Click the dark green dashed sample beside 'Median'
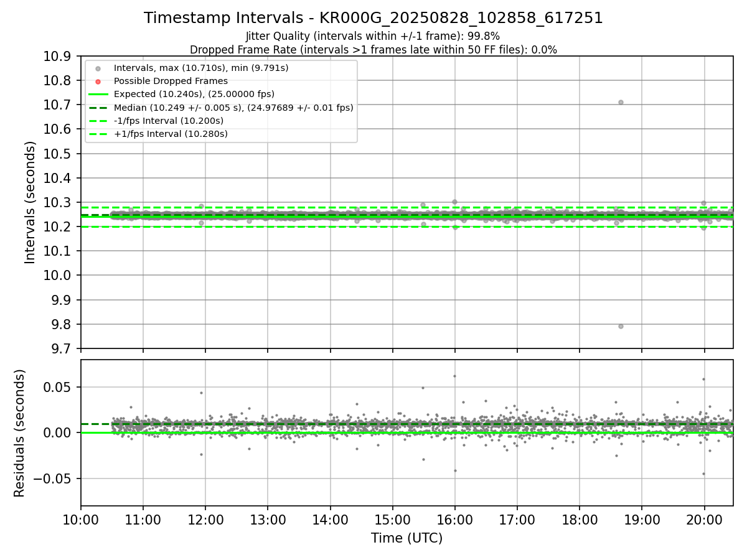 (x=98, y=108)
